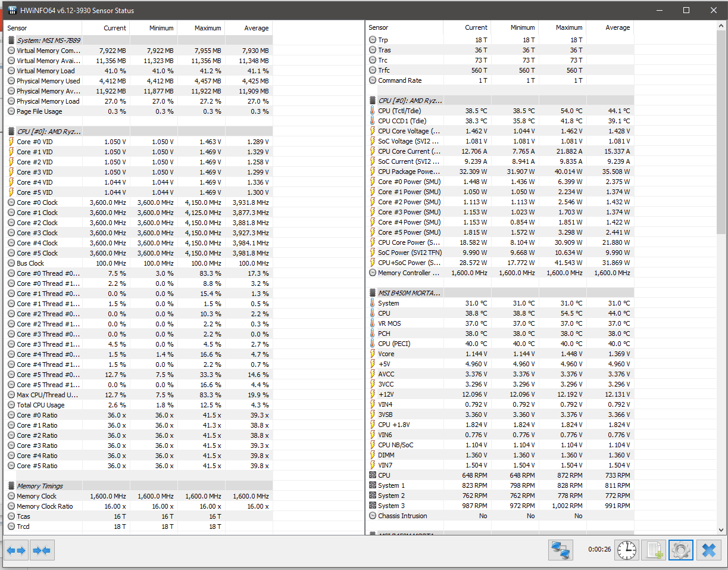Click the left panel Minimum column header
The width and height of the screenshot is (728, 570).
[154, 28]
